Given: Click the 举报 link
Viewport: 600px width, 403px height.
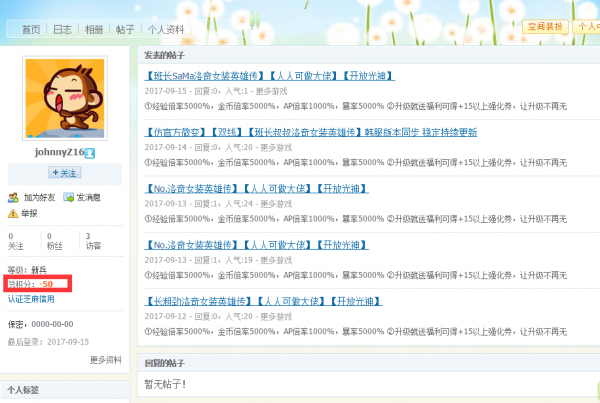Looking at the screenshot, I should 29,213.
